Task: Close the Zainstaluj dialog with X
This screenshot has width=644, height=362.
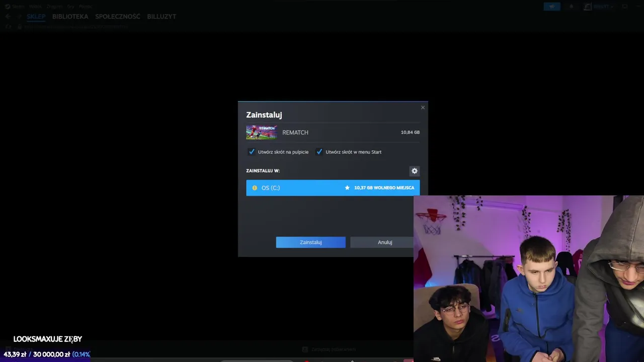Action: pos(423,107)
